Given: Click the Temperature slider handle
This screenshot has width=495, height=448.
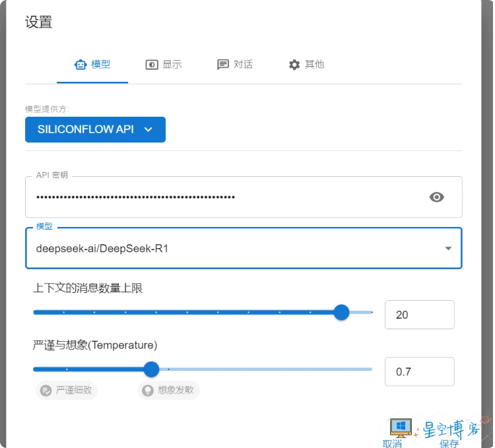Looking at the screenshot, I should [151, 369].
